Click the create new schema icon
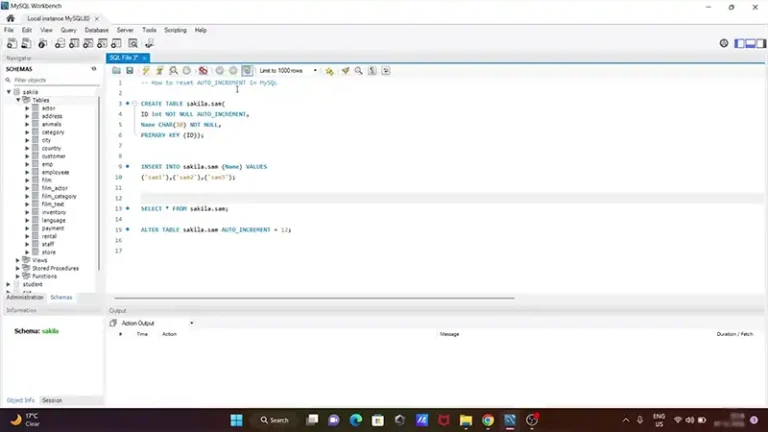768x432 pixels. click(60, 44)
